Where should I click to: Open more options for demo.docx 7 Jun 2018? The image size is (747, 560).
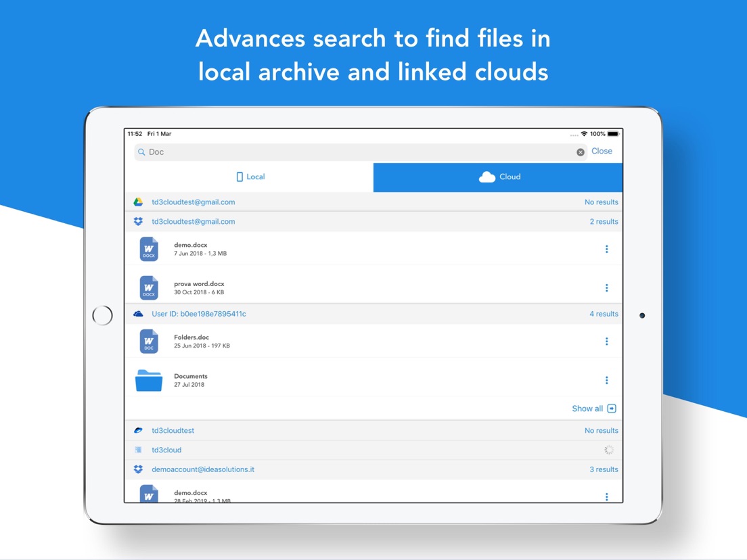(x=606, y=249)
